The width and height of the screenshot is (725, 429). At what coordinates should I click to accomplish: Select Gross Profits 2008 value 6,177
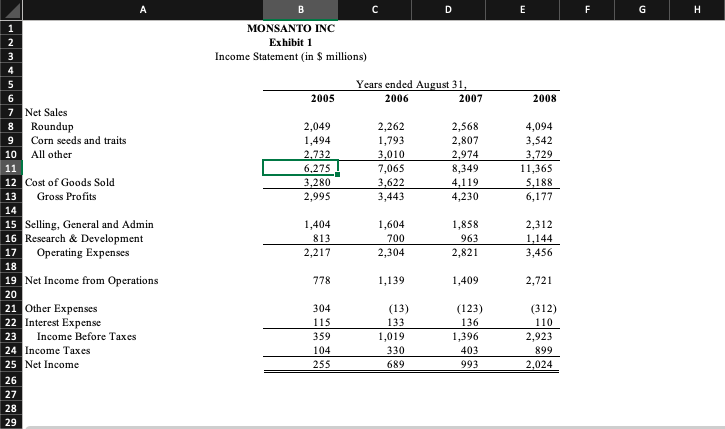pos(539,196)
